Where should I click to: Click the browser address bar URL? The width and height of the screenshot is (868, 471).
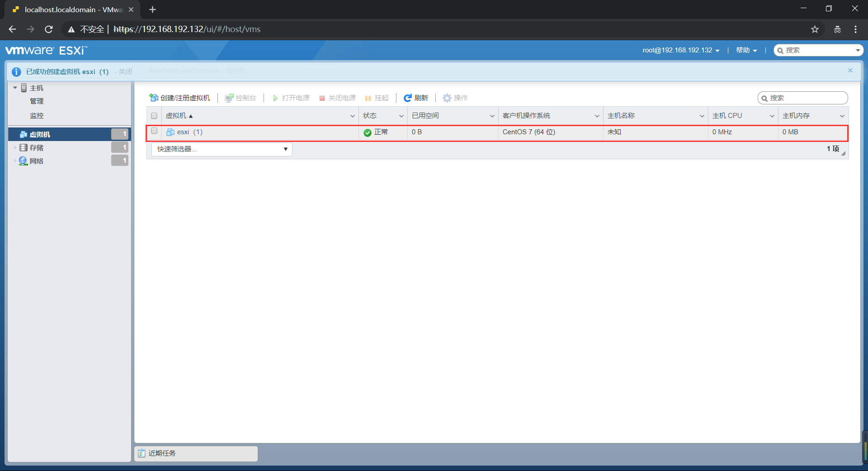coord(187,29)
